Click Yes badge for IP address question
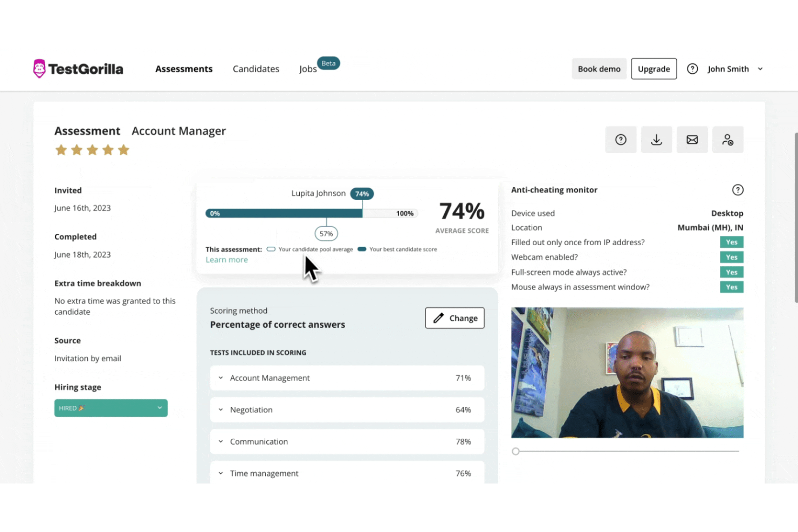This screenshot has width=798, height=532. point(731,242)
